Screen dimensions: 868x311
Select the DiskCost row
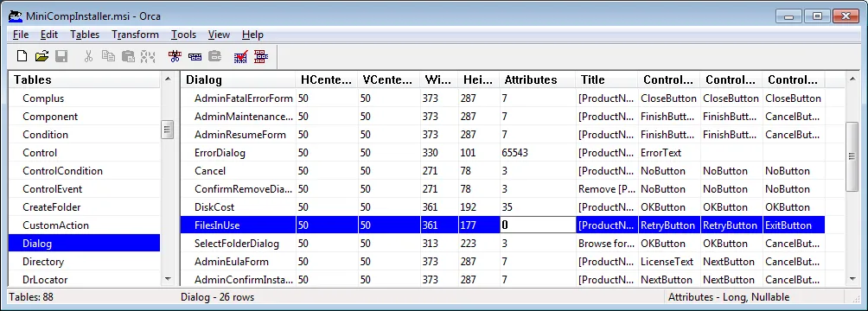[x=502, y=207]
